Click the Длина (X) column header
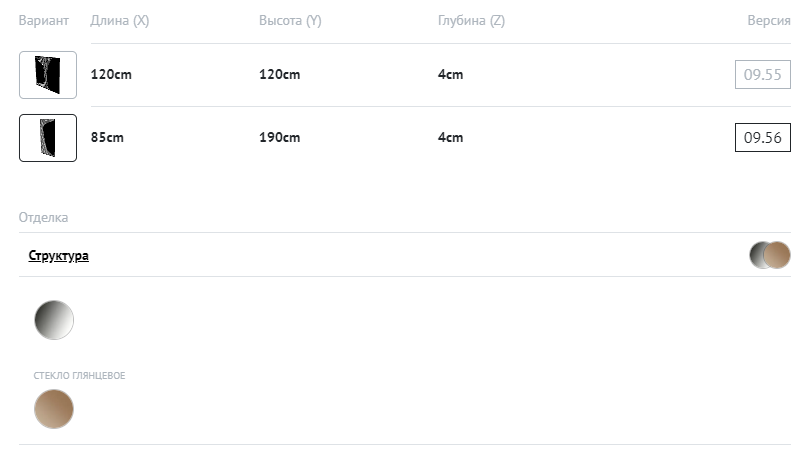 pos(119,21)
